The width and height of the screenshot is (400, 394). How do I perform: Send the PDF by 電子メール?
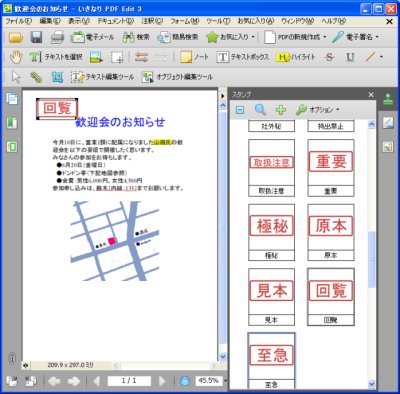(92, 37)
